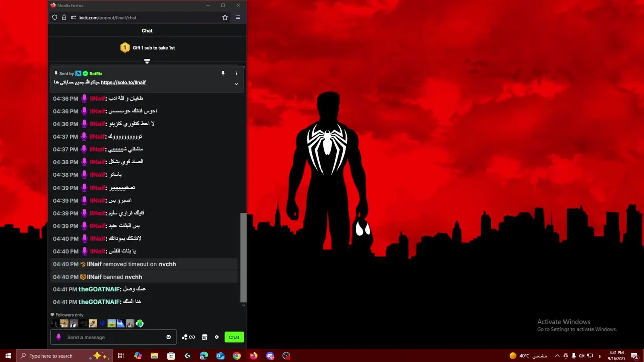
Task: Click BotRix moderator sword badge
Action: (78, 74)
